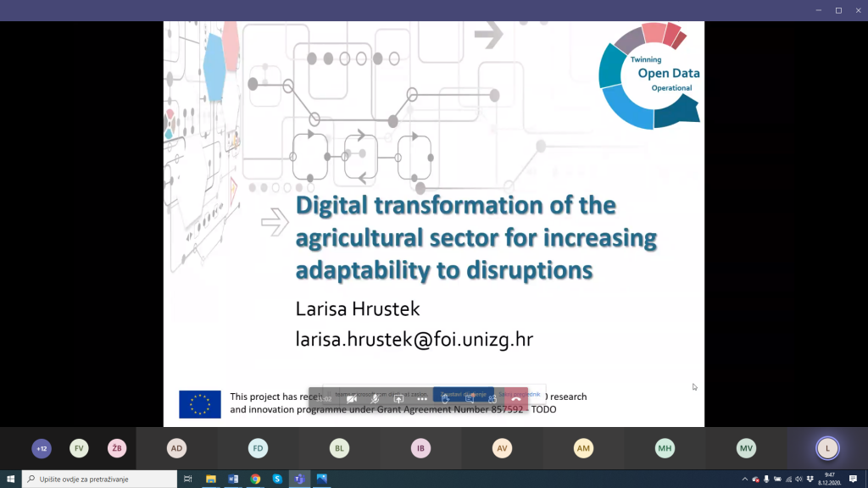868x488 pixels.
Task: Open the Windows notification center
Action: (853, 479)
